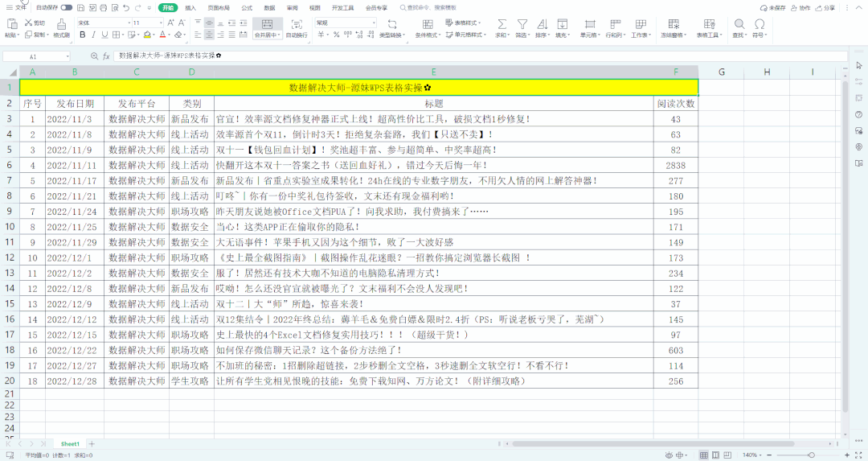868x461 pixels.
Task: Switch to normal view in status bar
Action: coord(703,455)
